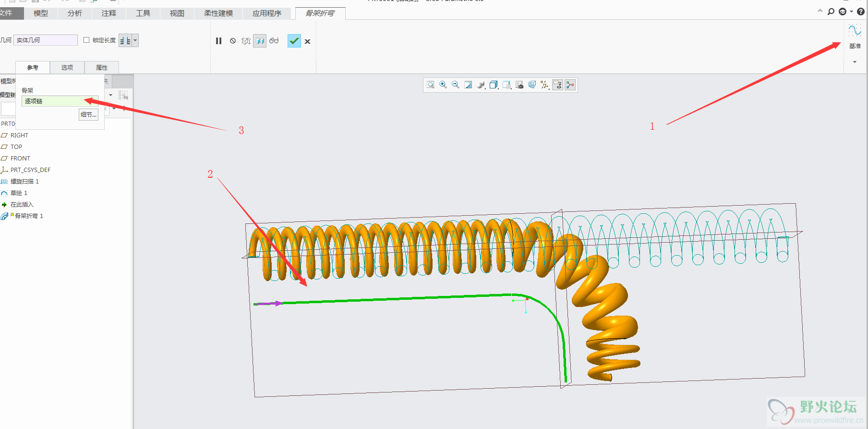Collapse the ribbon with the caret icon
Viewport: 868px width, 429px height.
click(820, 11)
